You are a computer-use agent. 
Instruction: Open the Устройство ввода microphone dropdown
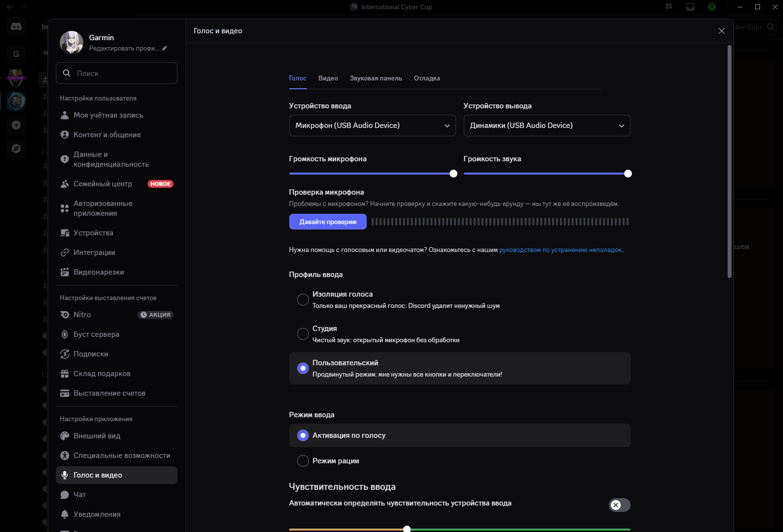coord(373,126)
